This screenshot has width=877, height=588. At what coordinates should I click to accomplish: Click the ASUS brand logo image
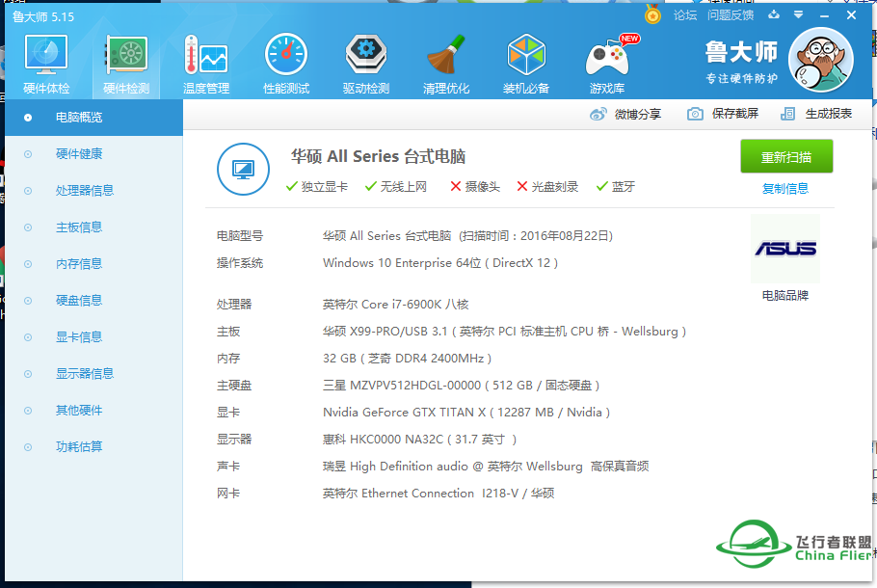tap(784, 249)
